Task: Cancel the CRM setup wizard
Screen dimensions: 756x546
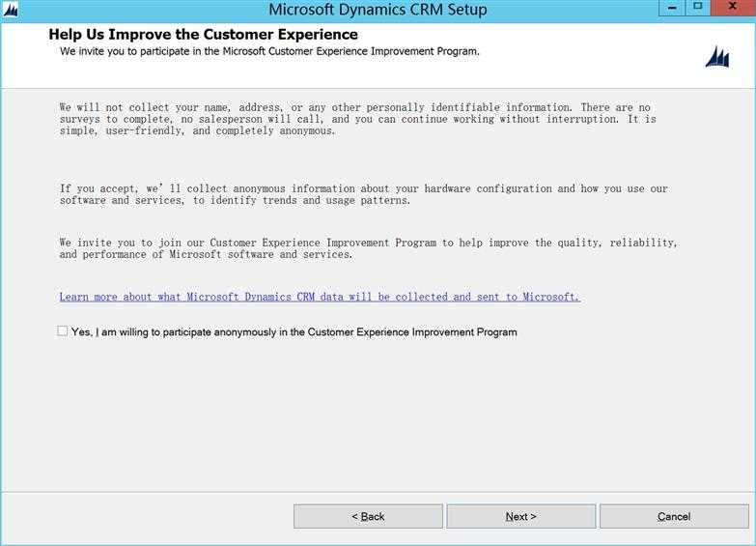Action: [674, 517]
